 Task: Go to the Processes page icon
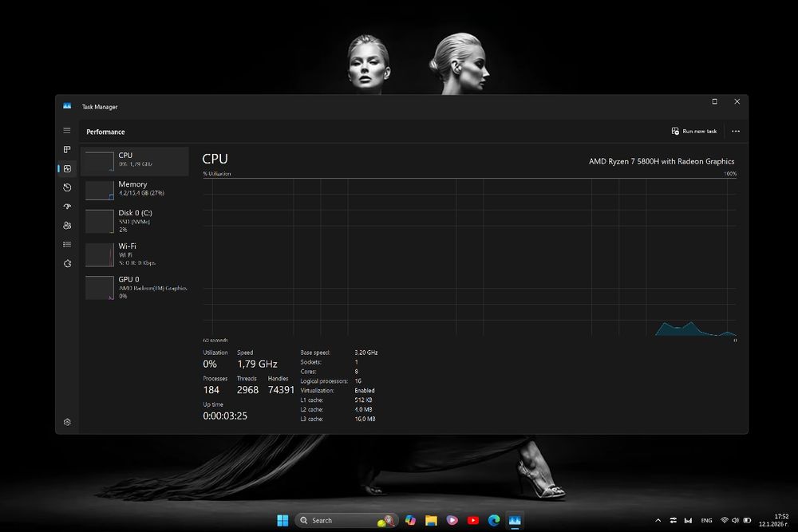click(67, 149)
